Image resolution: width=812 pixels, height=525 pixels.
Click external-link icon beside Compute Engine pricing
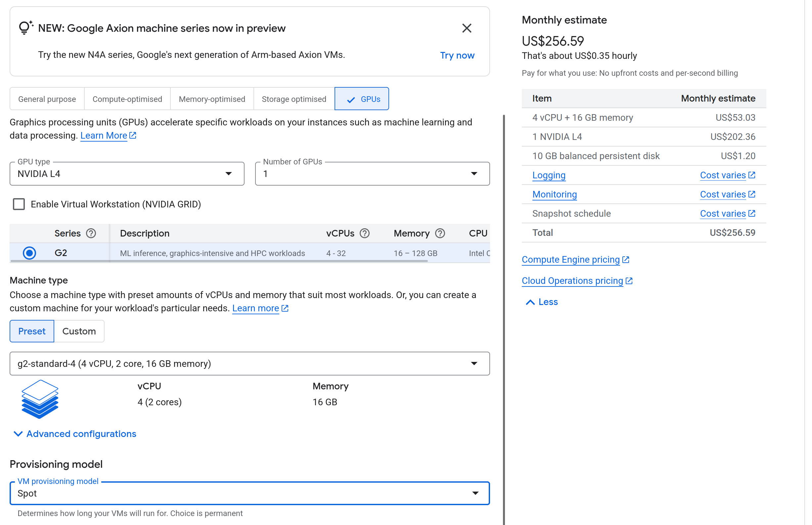(x=625, y=259)
